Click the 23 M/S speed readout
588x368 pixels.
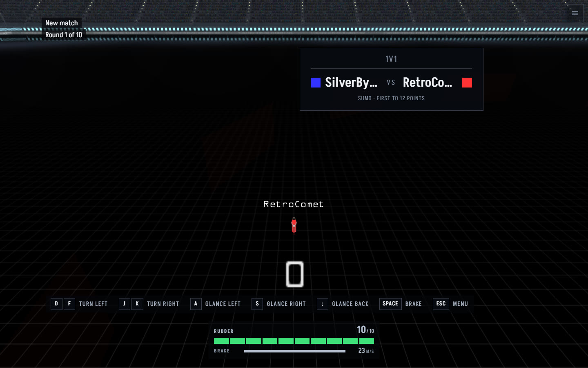(366, 350)
